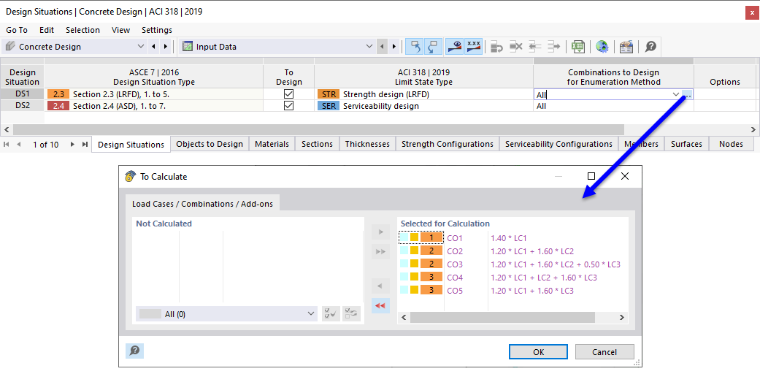
Task: Switch to the Nodes tab
Action: click(731, 144)
